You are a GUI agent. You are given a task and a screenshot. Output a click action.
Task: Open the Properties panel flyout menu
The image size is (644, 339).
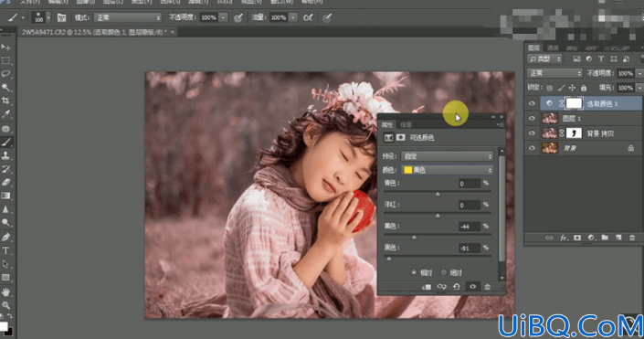500,125
